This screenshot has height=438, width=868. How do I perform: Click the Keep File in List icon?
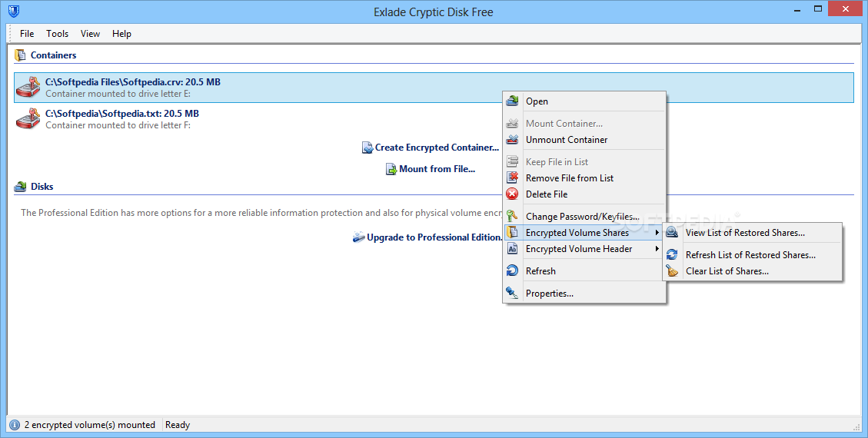click(x=513, y=161)
